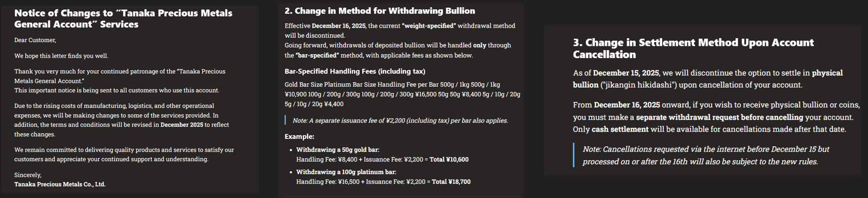The height and width of the screenshot is (198, 868).
Task: Click the bold "December 15, 2025" date
Action: pos(625,73)
